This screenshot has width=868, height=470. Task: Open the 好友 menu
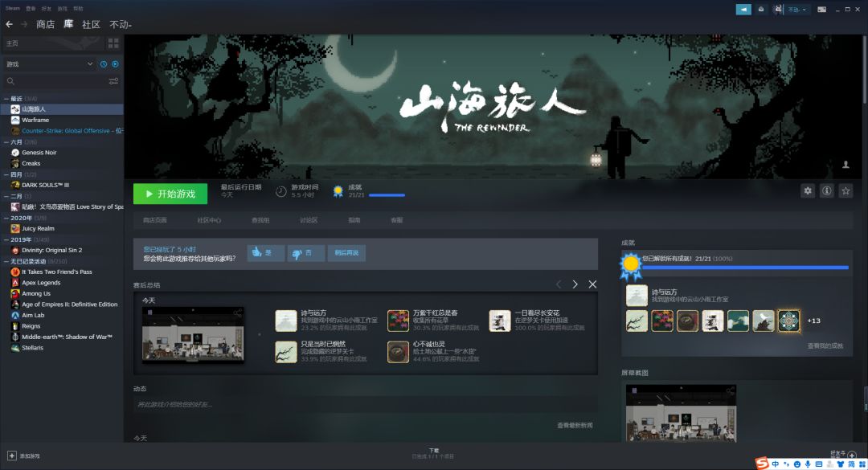[x=47, y=8]
